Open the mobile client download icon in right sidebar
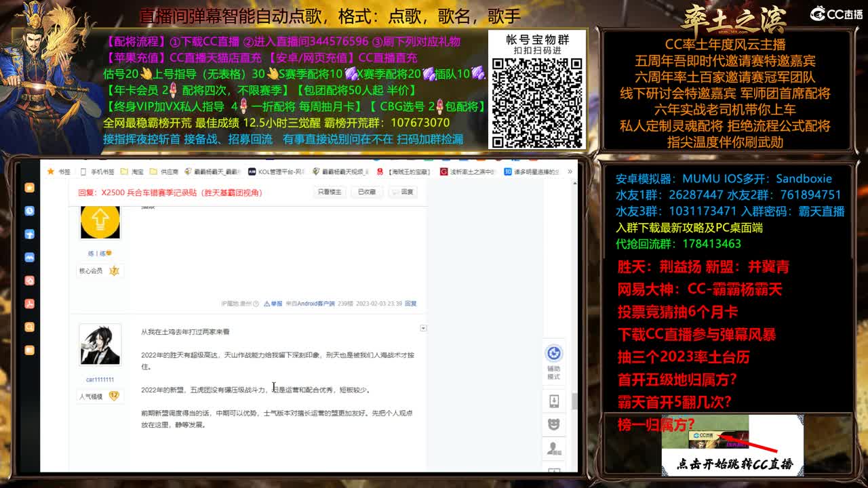Screen dimensions: 868x488 tap(554, 401)
